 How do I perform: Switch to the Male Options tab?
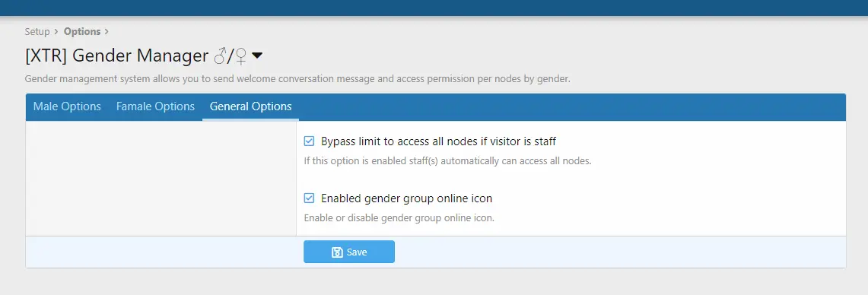[x=67, y=106]
